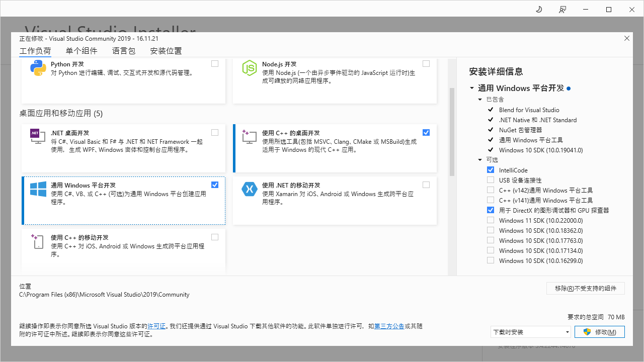Toggle the dark mode moon icon
Screen dimensions: 644x362
[539, 10]
